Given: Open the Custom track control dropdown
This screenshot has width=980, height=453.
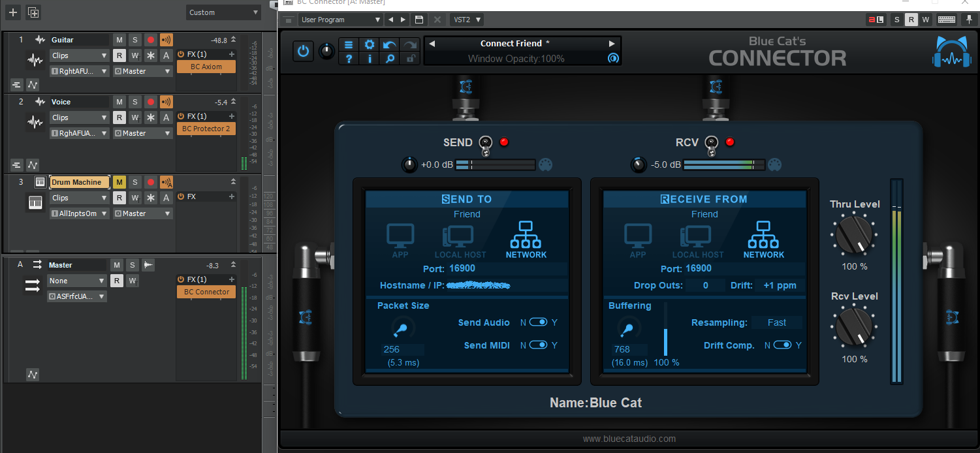Looking at the screenshot, I should 223,12.
